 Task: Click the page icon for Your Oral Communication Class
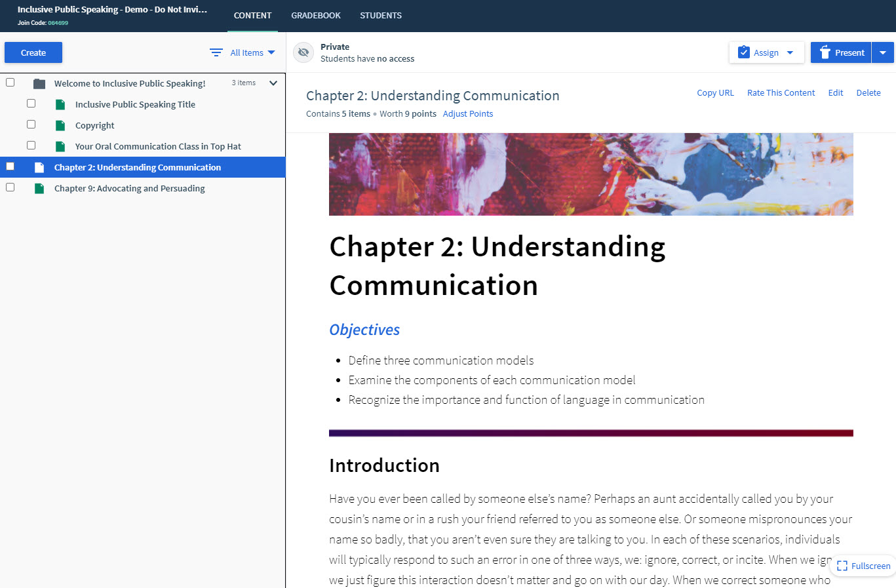pos(60,147)
